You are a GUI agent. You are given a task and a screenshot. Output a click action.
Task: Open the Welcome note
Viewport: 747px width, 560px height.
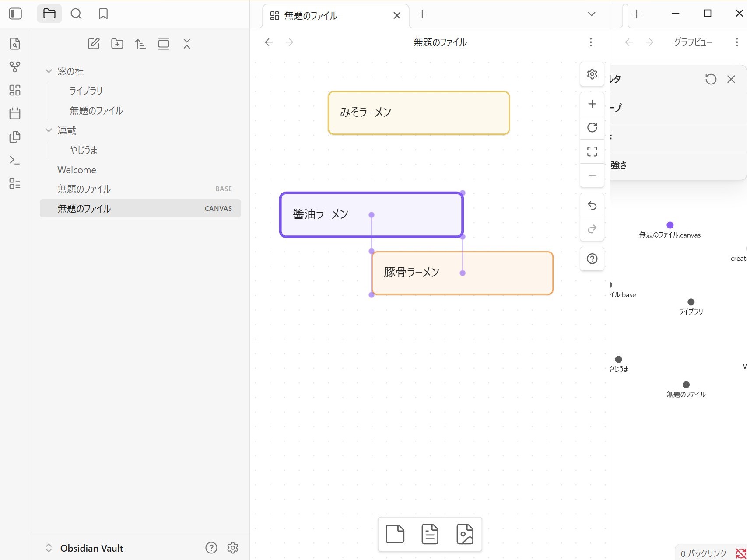point(77,170)
